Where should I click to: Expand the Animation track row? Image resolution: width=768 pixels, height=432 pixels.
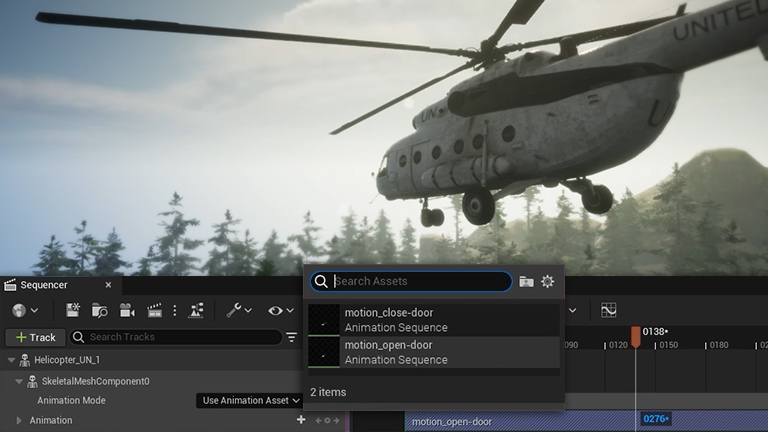pyautogui.click(x=19, y=420)
